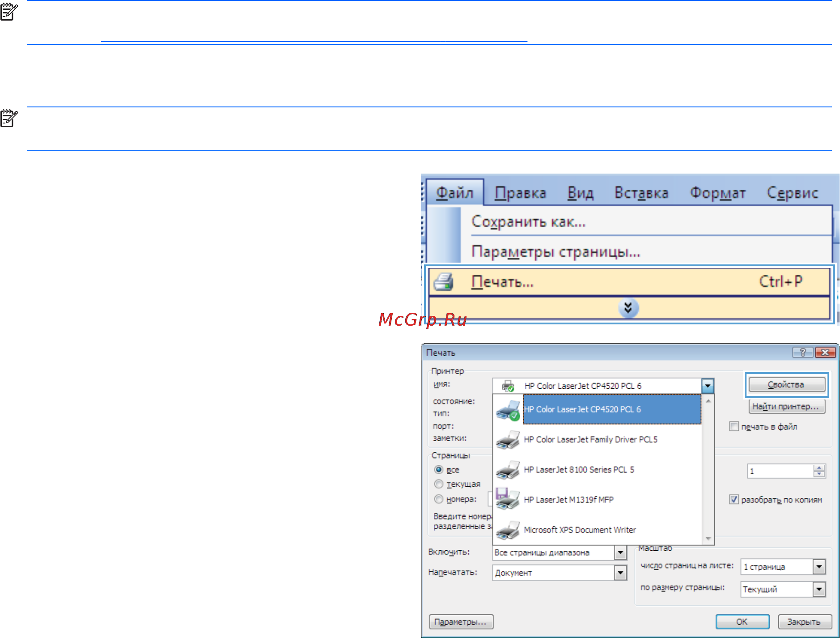Toggle разобрать по копиям checkbox
Image resolution: width=840 pixels, height=638 pixels.
click(x=734, y=499)
